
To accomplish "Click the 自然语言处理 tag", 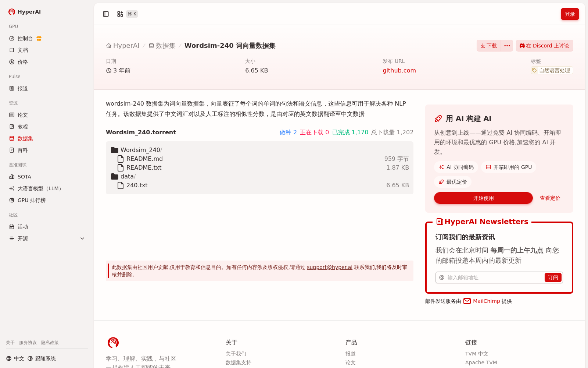I will click(551, 70).
